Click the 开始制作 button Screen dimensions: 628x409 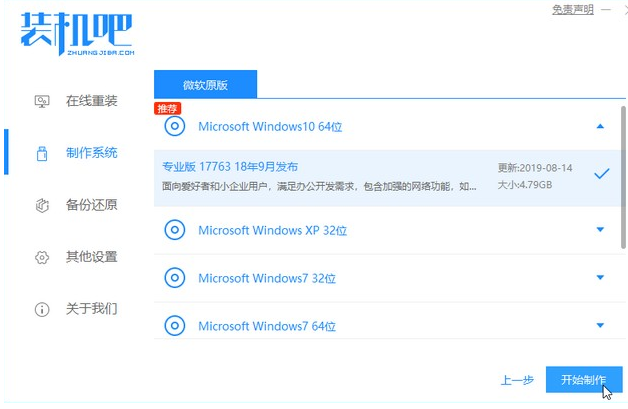(584, 379)
